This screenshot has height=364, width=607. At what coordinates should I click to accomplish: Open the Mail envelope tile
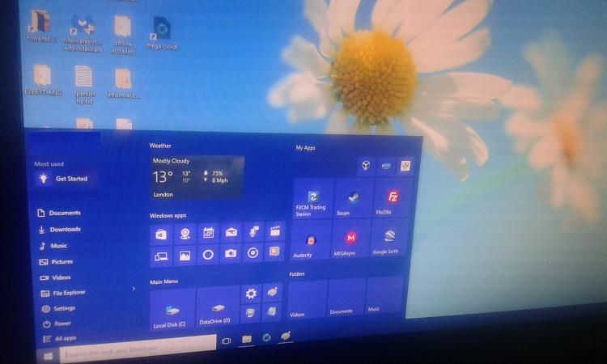(231, 232)
